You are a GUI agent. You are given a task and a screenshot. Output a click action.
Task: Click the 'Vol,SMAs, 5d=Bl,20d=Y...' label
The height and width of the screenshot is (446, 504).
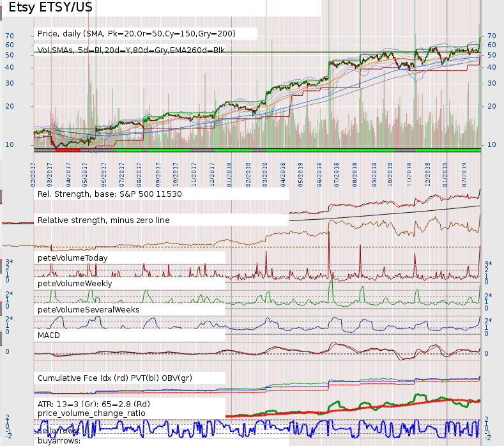tap(131, 50)
